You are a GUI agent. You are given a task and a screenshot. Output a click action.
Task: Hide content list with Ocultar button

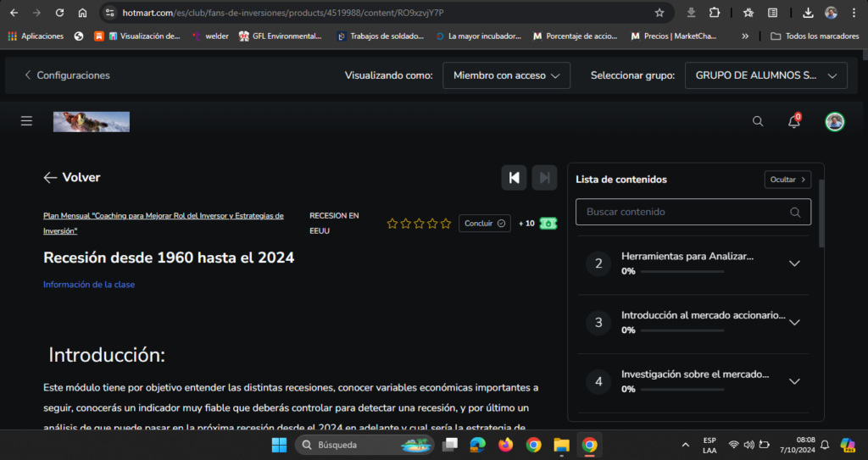(787, 180)
